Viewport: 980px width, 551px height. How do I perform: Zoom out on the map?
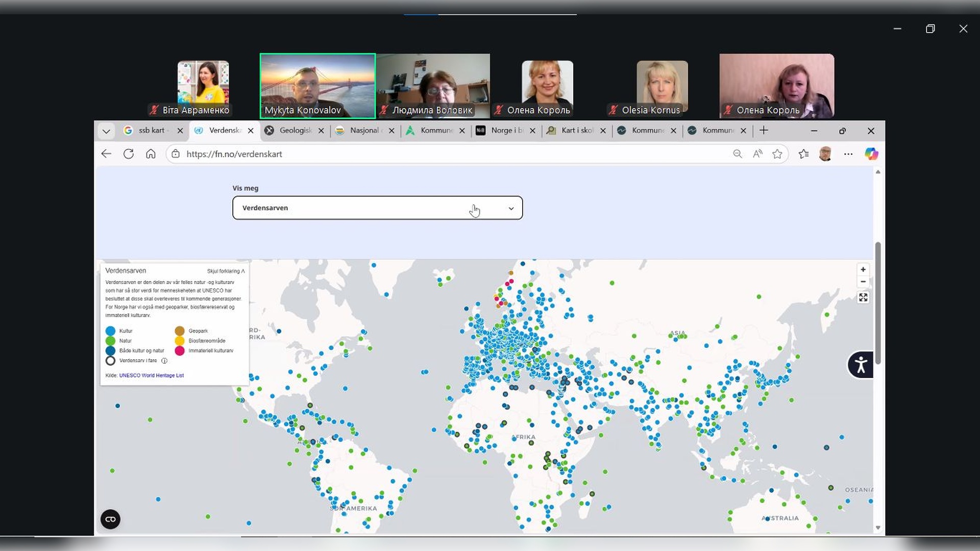pyautogui.click(x=863, y=282)
